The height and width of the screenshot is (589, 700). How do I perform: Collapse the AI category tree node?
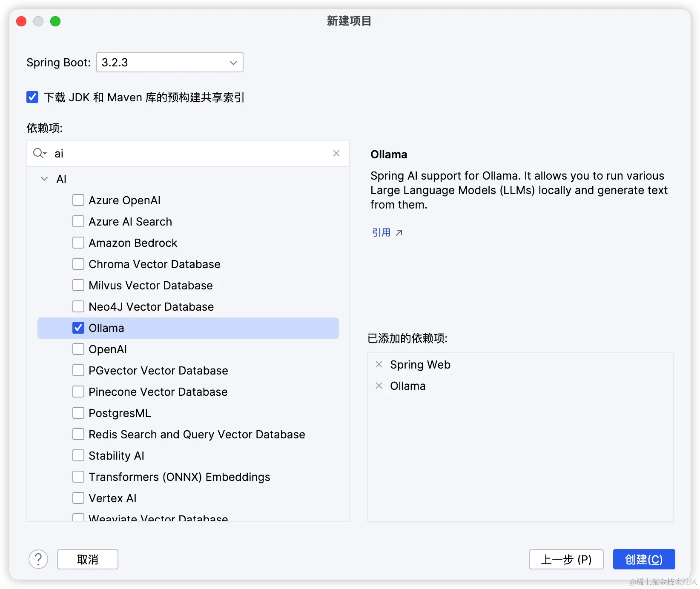pyautogui.click(x=44, y=179)
